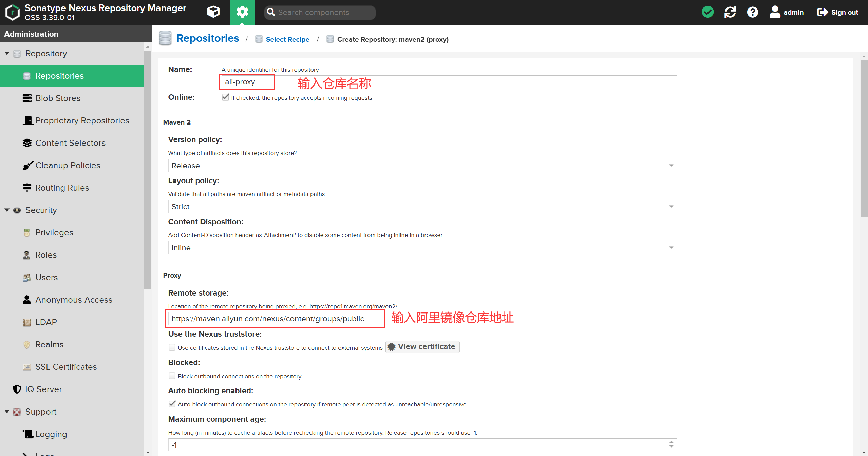
Task: Click the admin user account icon
Action: point(775,12)
